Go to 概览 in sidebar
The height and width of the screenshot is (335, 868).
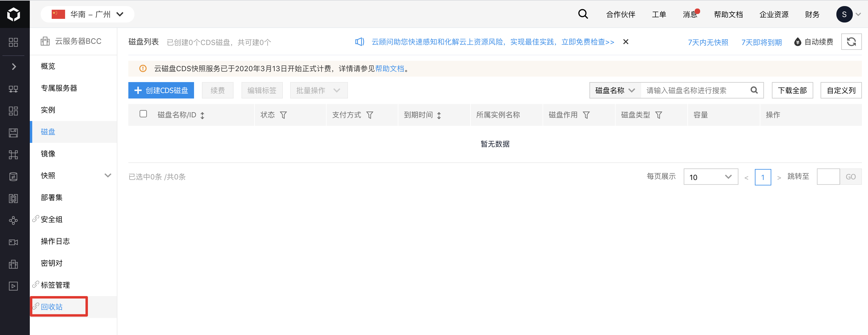point(48,66)
